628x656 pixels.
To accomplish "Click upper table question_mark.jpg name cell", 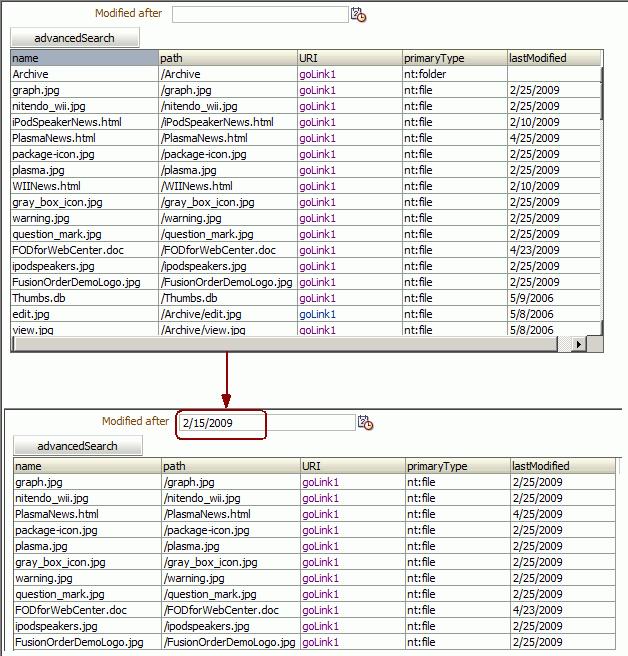I will [x=85, y=234].
